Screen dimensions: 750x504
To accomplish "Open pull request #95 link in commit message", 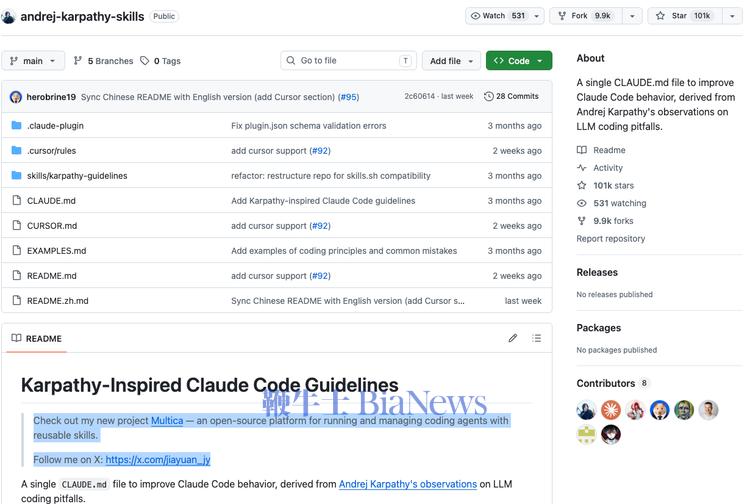I will tap(349, 97).
